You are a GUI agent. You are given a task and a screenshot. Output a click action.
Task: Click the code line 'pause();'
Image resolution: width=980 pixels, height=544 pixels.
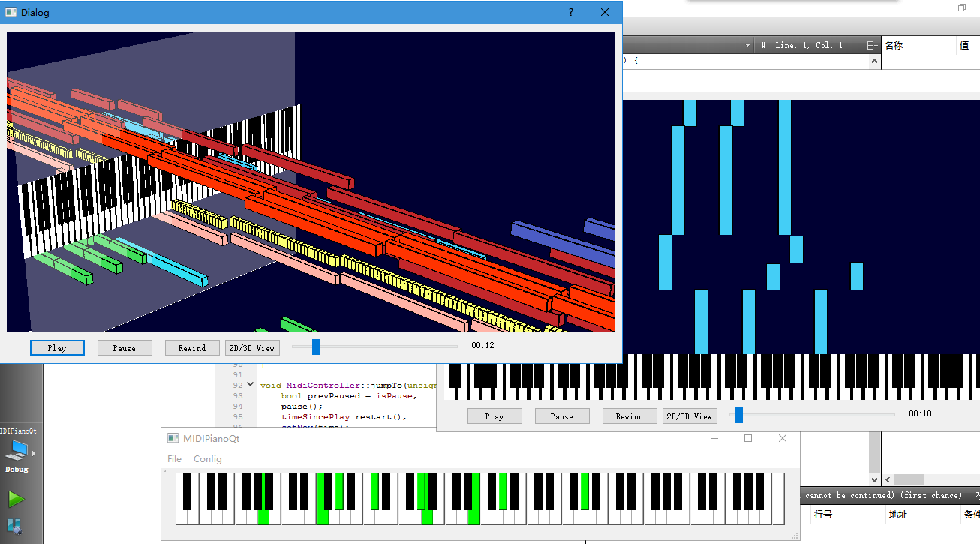click(302, 406)
